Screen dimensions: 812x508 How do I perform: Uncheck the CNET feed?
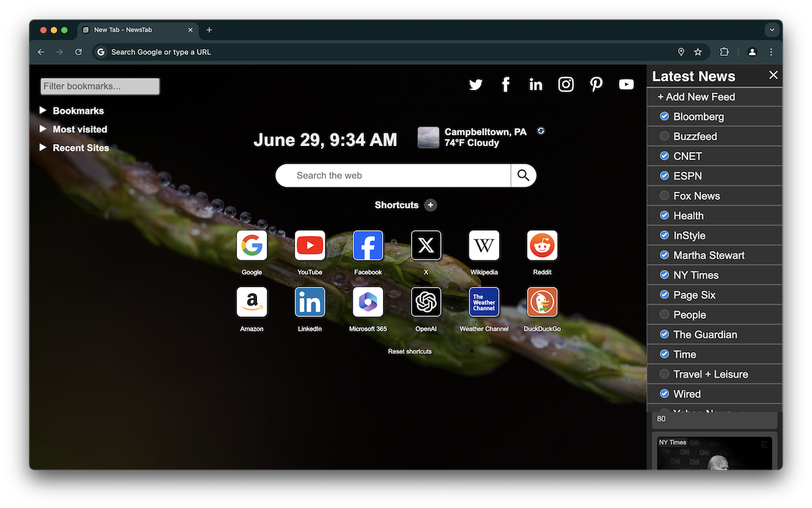(x=664, y=156)
